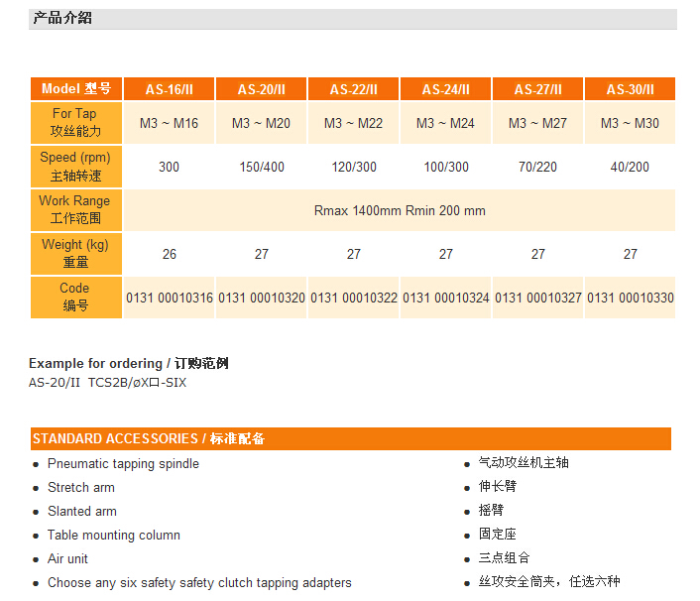
Task: Click the STANDARD ACCESSORIES orange heading bar
Action: (x=350, y=438)
